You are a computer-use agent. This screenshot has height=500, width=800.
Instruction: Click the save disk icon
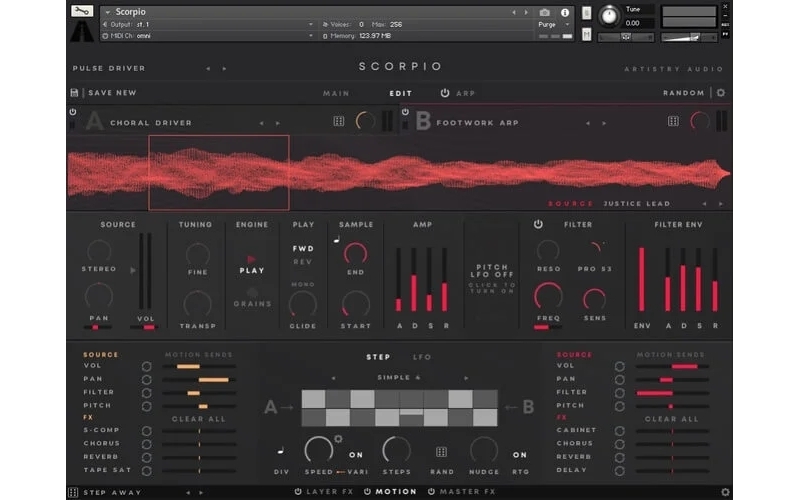click(x=74, y=92)
